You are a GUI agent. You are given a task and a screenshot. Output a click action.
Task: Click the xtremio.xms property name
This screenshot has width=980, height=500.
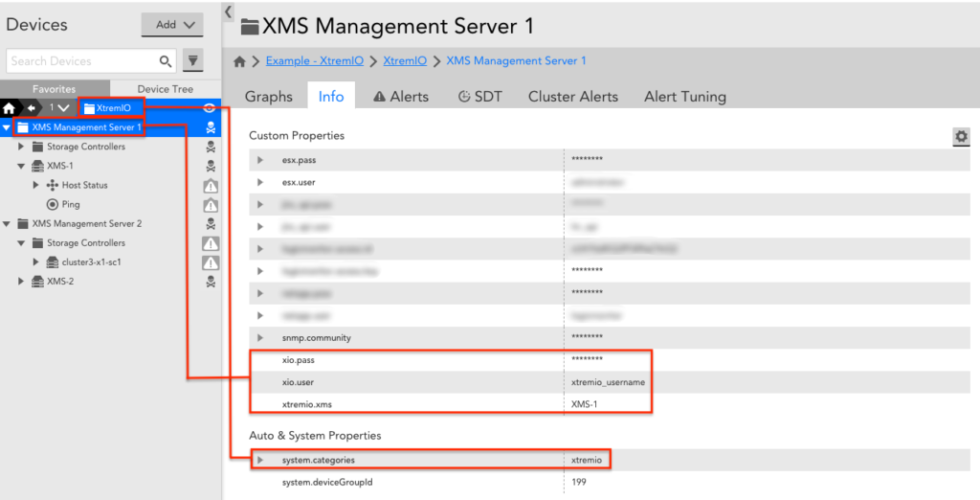point(307,404)
